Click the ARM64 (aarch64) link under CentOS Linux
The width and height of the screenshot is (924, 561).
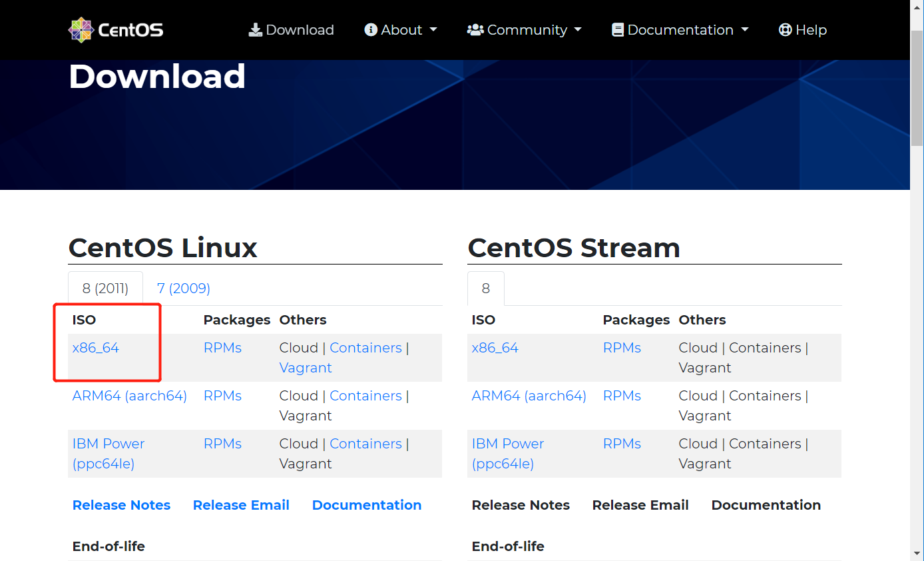click(x=129, y=395)
